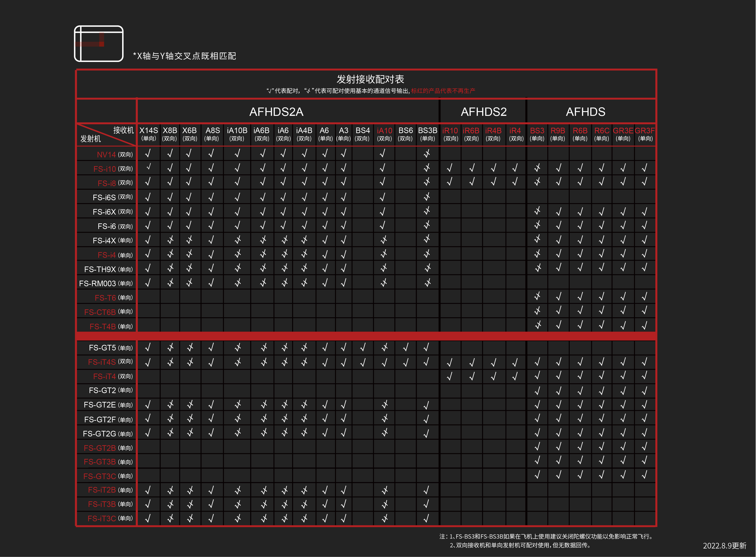The image size is (756, 557).
Task: Click the red iA10 column header
Action: click(x=384, y=134)
